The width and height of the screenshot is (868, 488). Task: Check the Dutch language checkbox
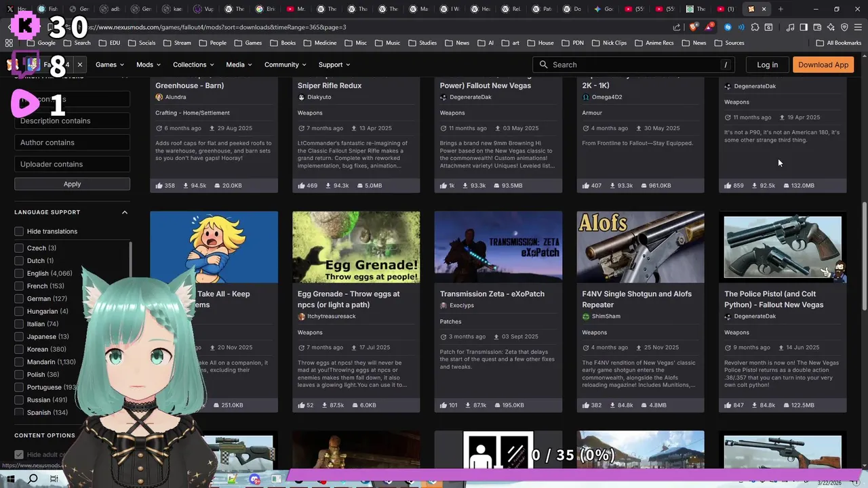[19, 261]
